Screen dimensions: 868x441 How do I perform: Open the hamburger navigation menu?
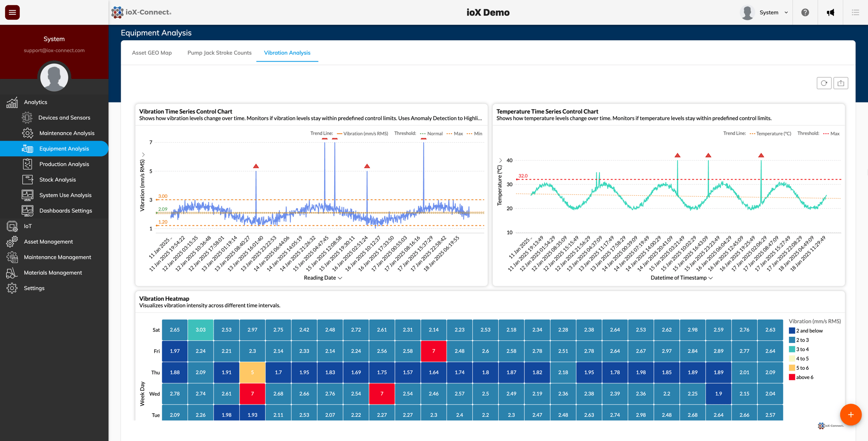[x=12, y=12]
